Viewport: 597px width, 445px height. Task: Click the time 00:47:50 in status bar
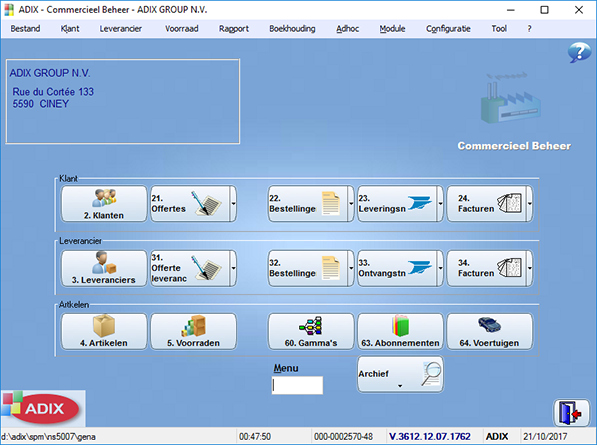pyautogui.click(x=255, y=436)
